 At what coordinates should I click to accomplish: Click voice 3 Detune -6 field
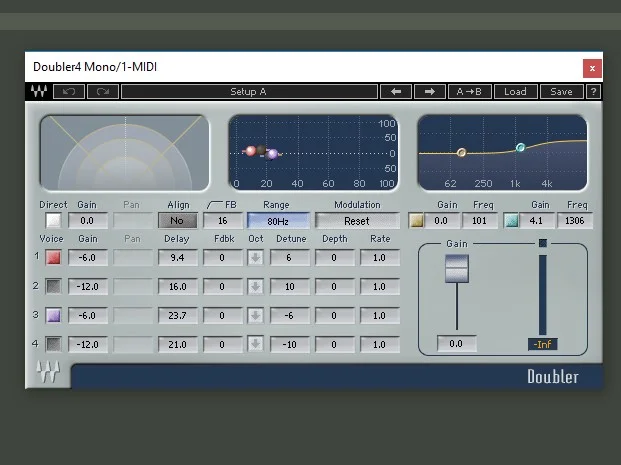tap(290, 315)
